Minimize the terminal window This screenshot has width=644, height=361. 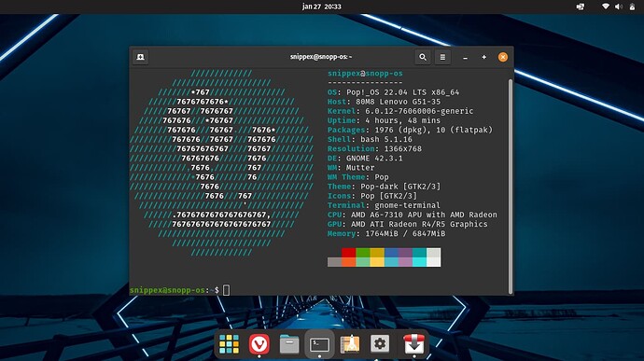(x=465, y=58)
